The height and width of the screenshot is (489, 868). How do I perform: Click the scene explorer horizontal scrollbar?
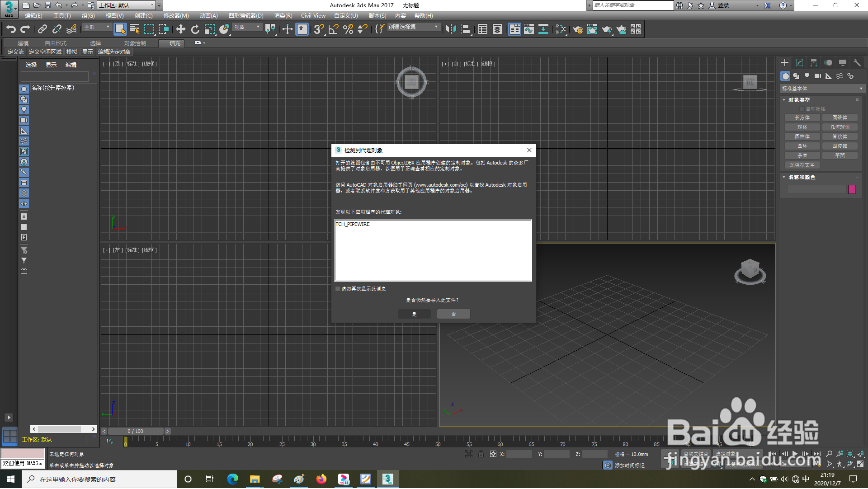64,429
